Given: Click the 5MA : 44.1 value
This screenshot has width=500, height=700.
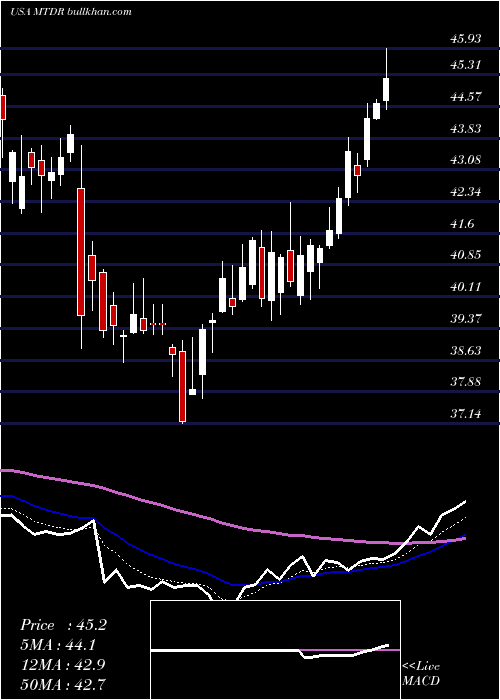Looking at the screenshot, I should coord(58,645).
